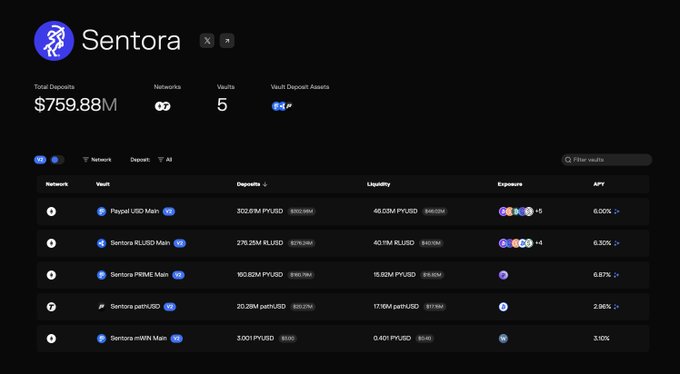Click the Vault Deposit Assets token icons
This screenshot has height=374, width=680.
(282, 106)
